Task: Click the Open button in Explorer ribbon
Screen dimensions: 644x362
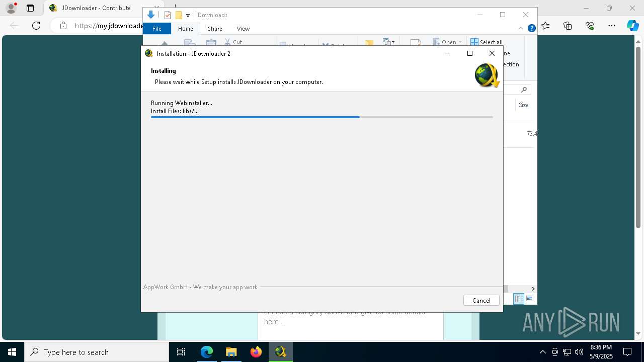Action: [x=445, y=42]
